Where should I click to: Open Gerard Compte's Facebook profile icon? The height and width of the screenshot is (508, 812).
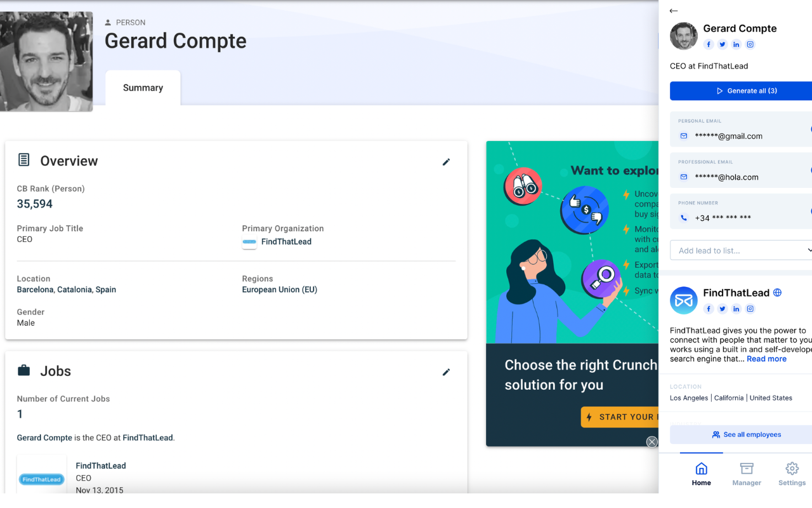709,44
